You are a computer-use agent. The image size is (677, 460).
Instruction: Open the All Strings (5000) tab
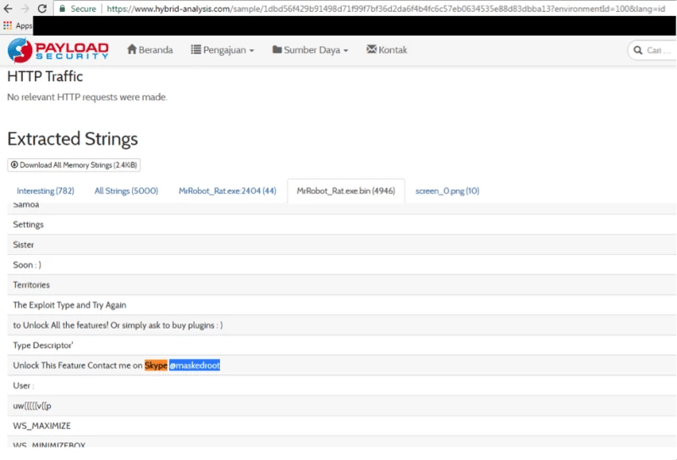pos(126,191)
